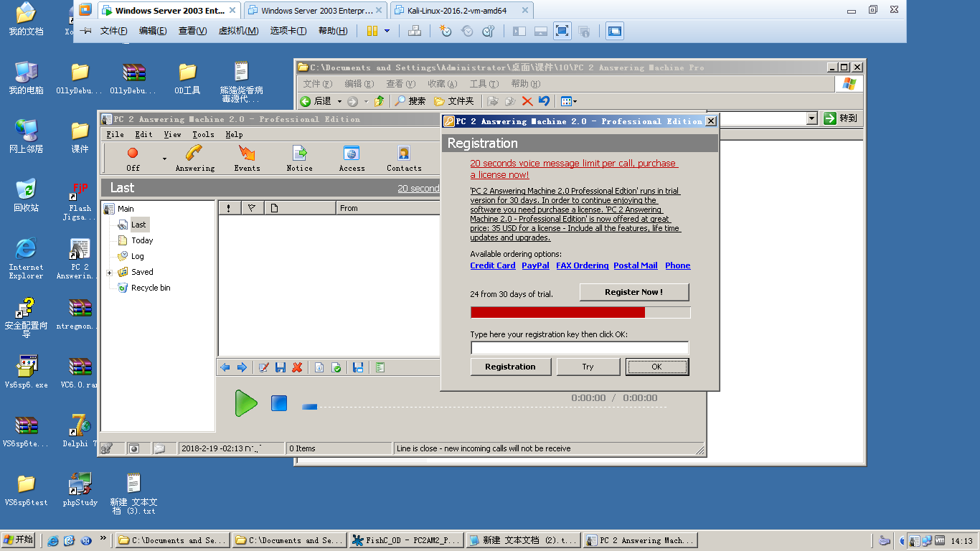This screenshot has height=551, width=980.
Task: Click the blue Stop button
Action: click(279, 403)
